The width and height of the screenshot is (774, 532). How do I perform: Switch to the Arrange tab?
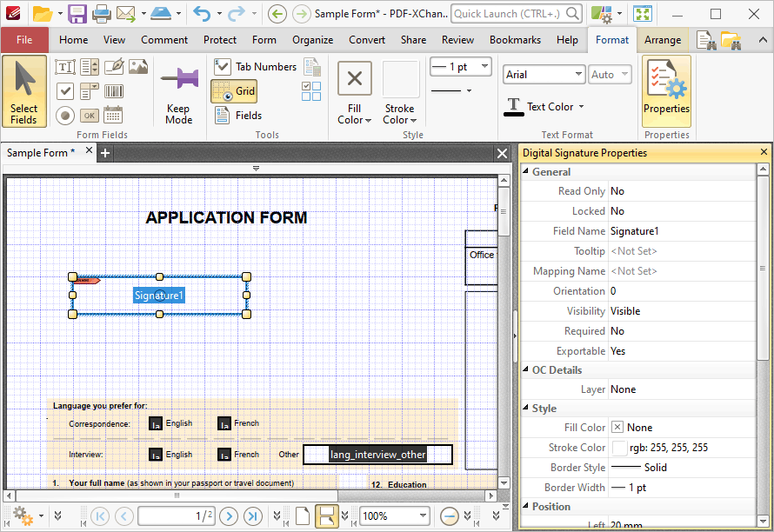tap(663, 40)
